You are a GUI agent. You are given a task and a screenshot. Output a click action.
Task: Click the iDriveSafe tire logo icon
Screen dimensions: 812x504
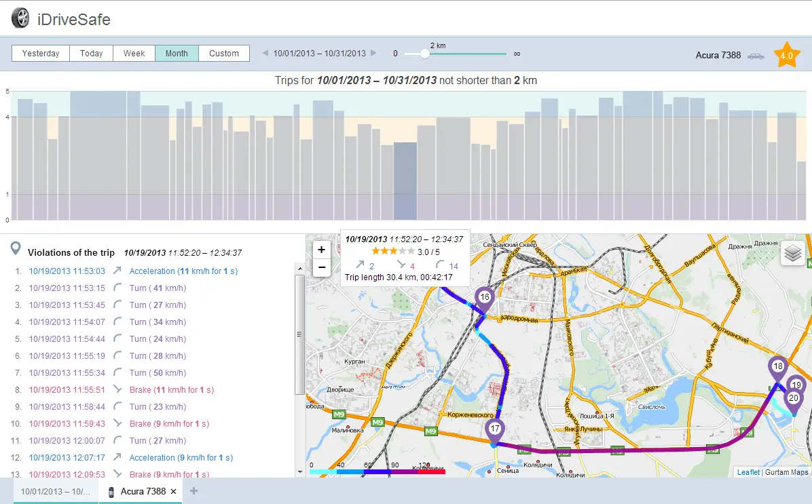click(21, 18)
